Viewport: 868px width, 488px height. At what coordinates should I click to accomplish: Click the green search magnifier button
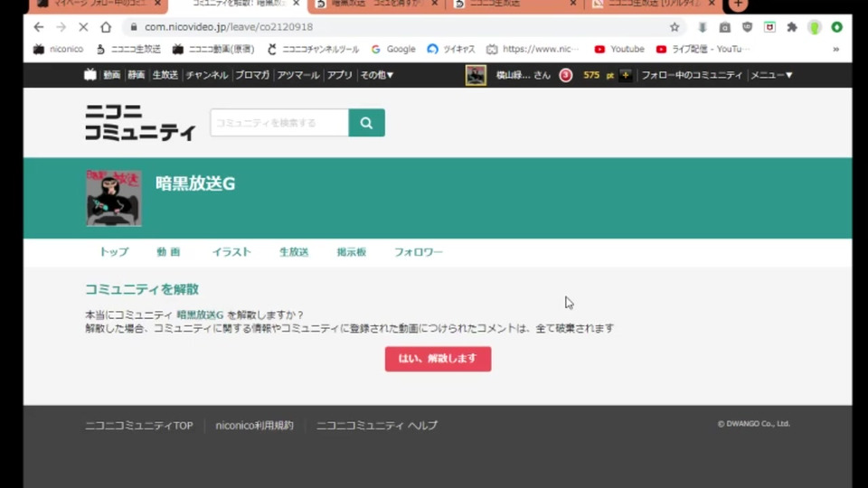[366, 122]
